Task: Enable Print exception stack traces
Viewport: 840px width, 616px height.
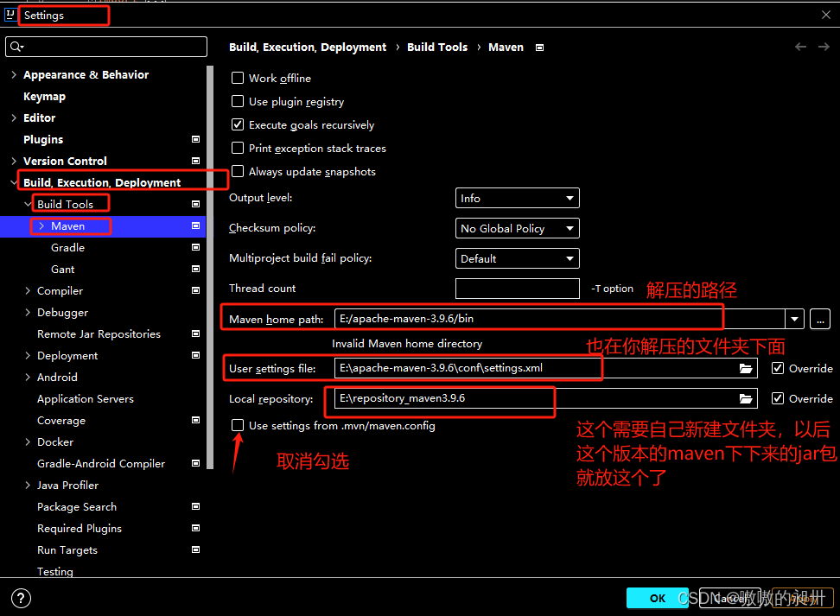Action: pos(238,148)
